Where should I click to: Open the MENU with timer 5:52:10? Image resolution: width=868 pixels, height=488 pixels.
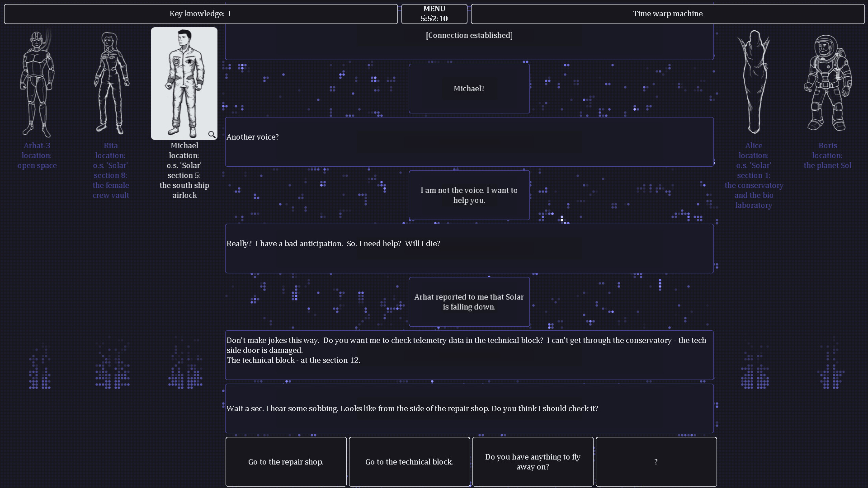tap(434, 14)
